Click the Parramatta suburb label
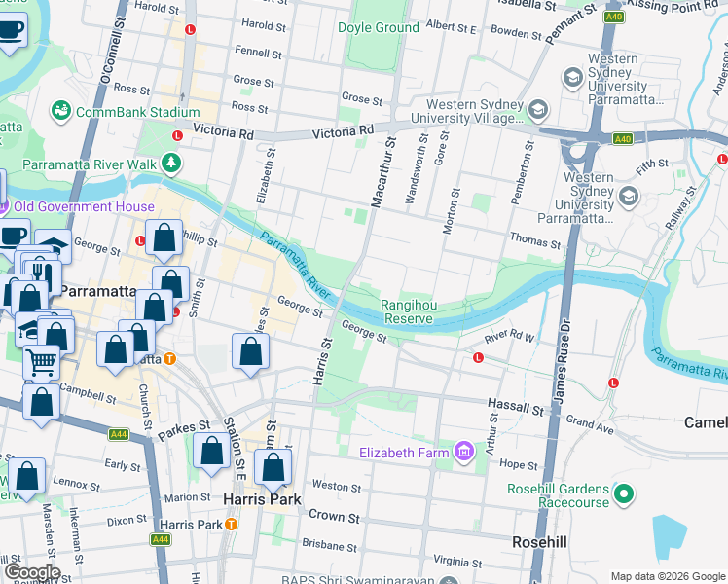 (x=98, y=291)
